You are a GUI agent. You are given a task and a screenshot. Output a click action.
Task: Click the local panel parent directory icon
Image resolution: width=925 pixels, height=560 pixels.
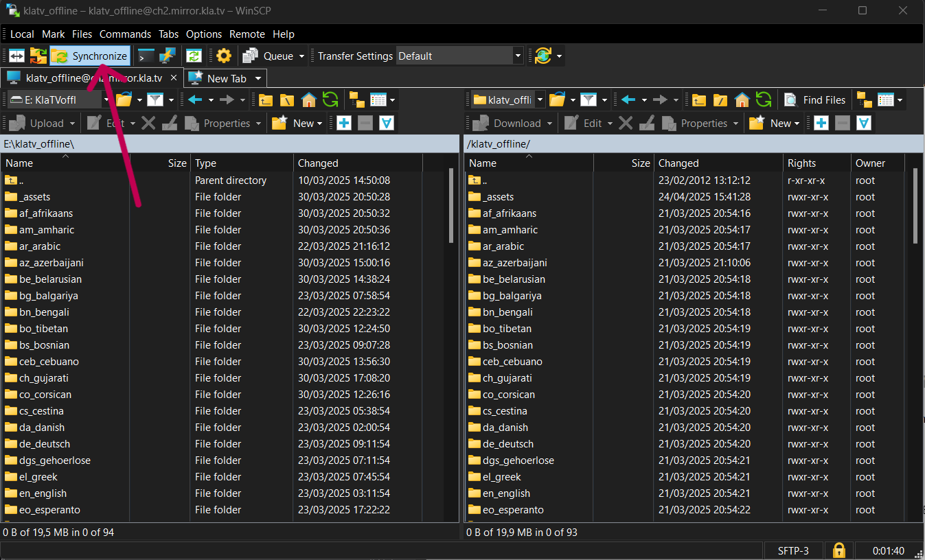tap(266, 100)
